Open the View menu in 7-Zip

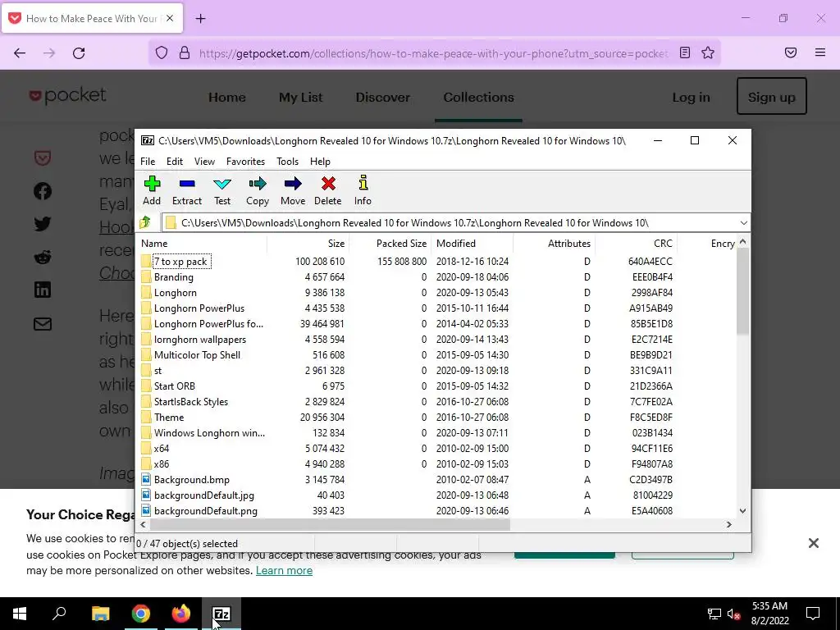[x=204, y=162]
